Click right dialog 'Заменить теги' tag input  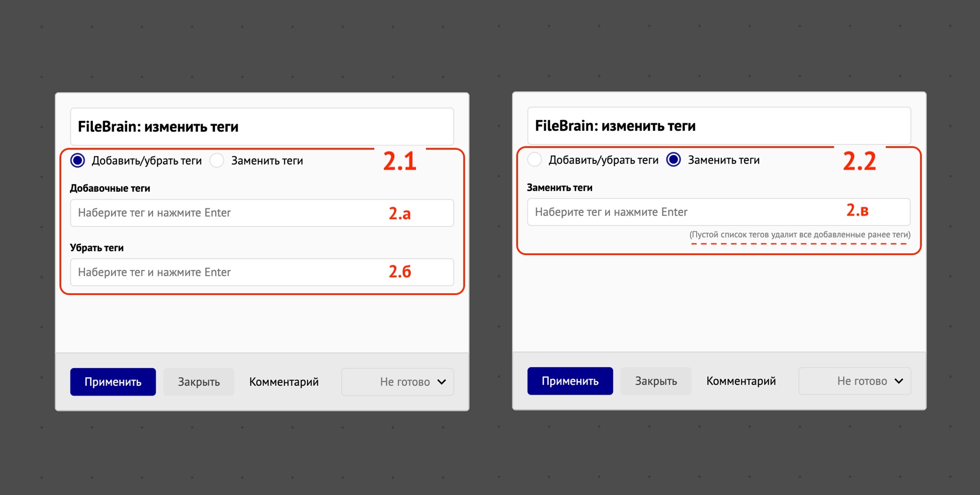pyautogui.click(x=719, y=212)
